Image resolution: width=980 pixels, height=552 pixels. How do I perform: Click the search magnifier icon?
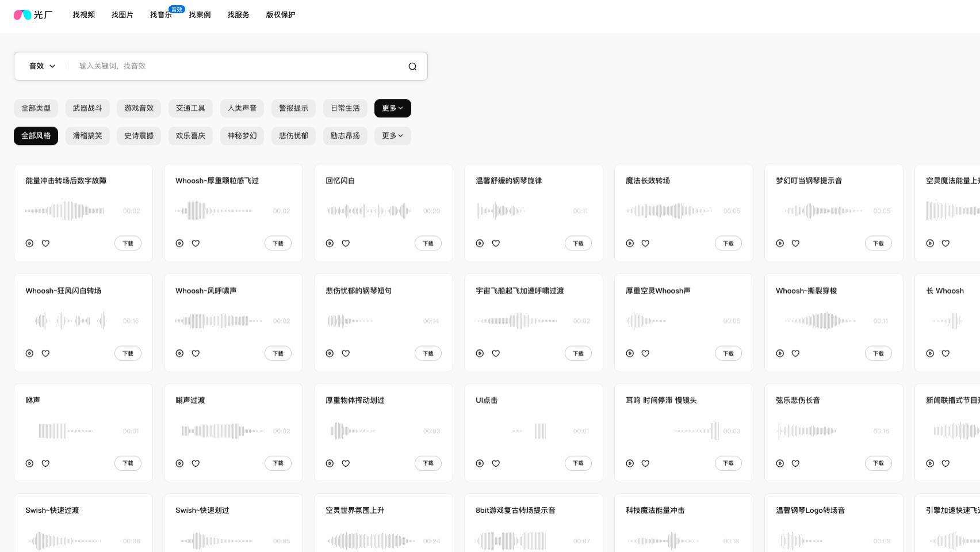412,66
